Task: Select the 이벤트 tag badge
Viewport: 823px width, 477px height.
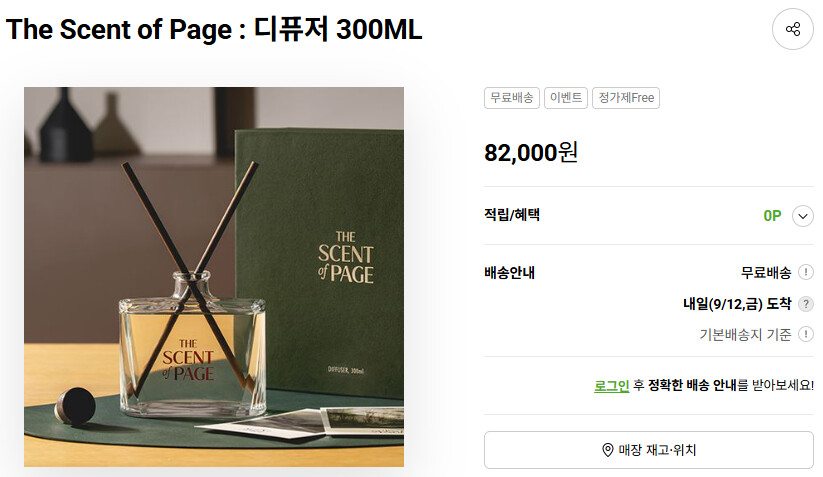Action: click(566, 98)
